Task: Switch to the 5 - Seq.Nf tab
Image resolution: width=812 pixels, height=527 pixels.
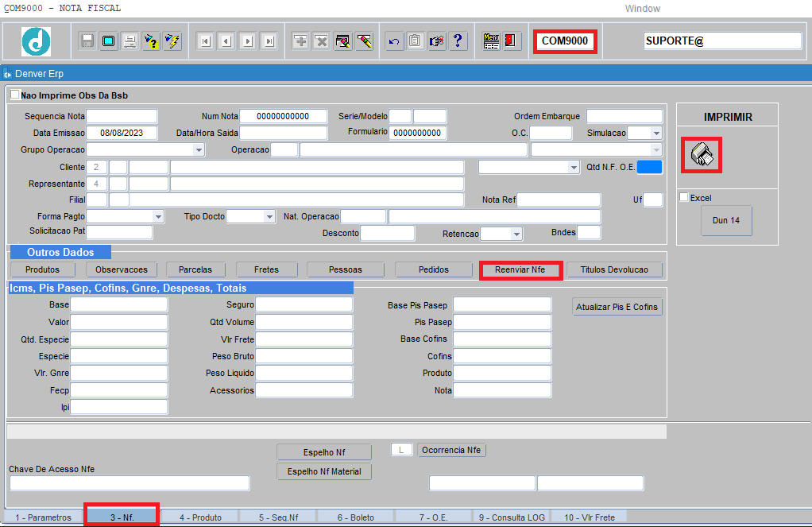Action: 279,517
